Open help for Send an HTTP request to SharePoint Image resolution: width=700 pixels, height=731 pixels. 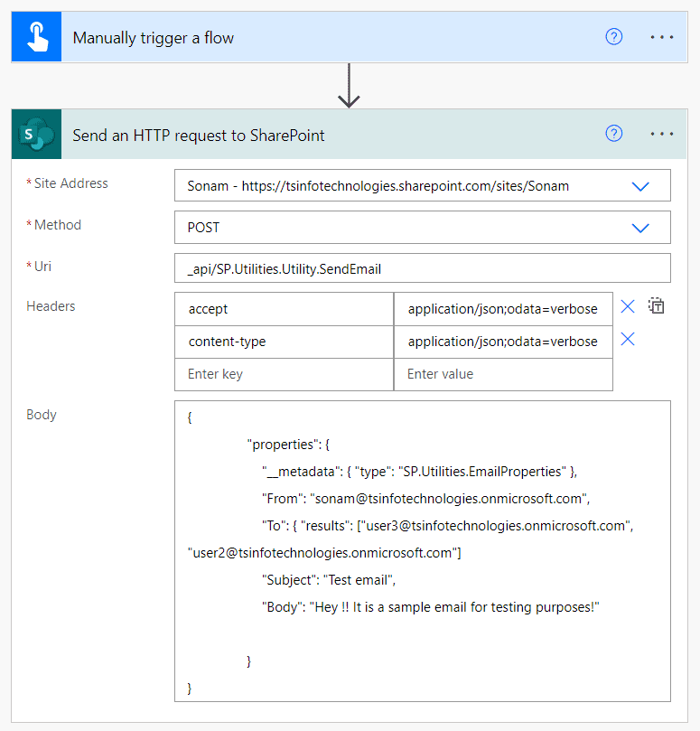614,134
